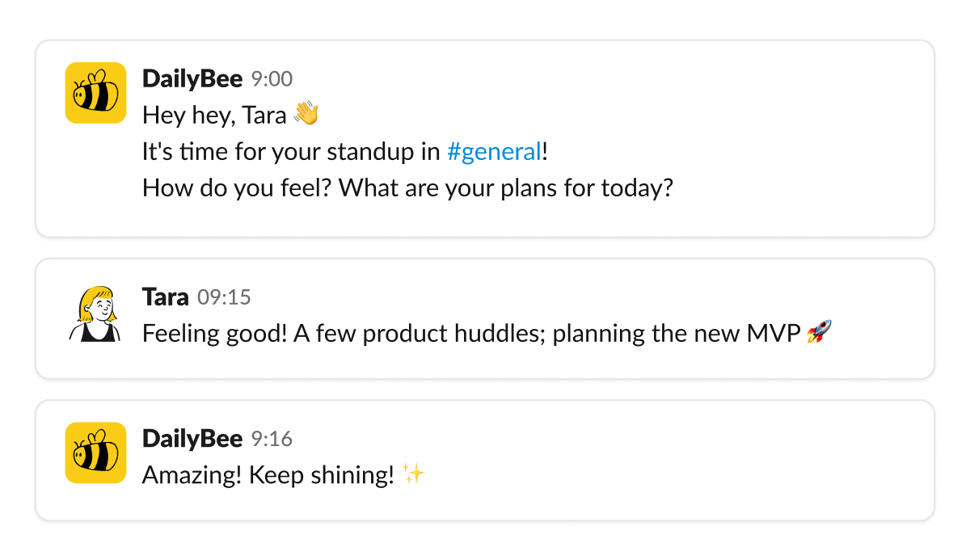Click the sparkles emoji after Keep shining
Viewport: 970px width, 560px height.
click(x=412, y=474)
